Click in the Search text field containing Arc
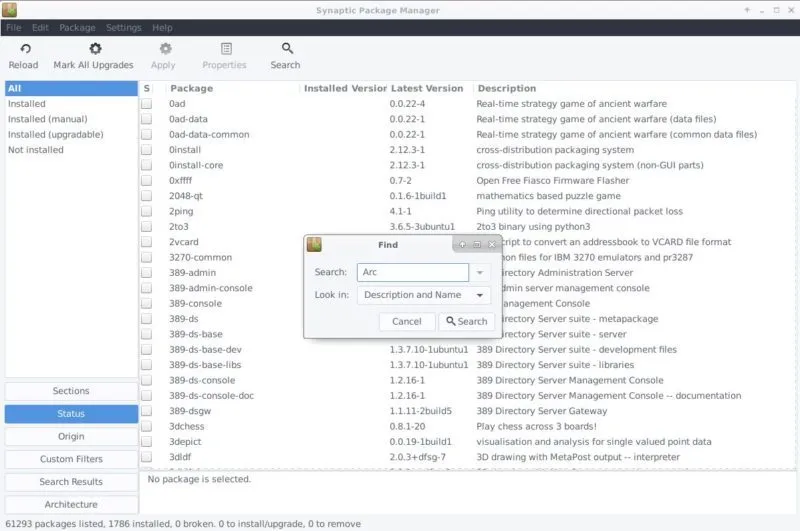800x531 pixels. click(411, 272)
